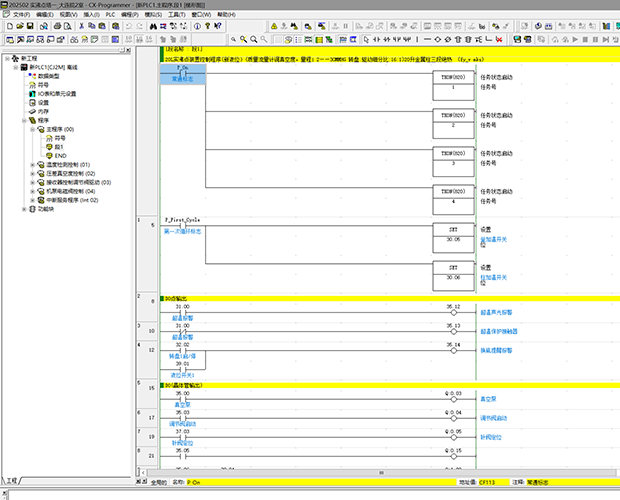Toggle the Output window view icon
Image resolution: width=620 pixels, height=500 pixels.
point(20,39)
